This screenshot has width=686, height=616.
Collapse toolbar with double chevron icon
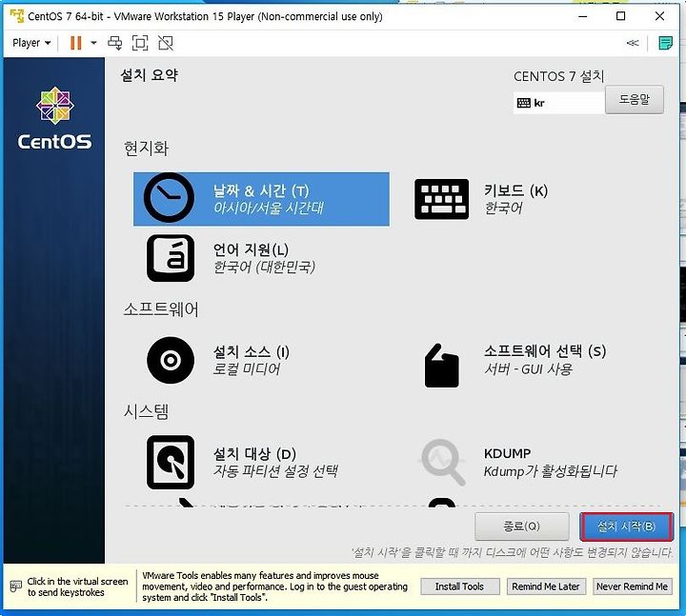633,43
